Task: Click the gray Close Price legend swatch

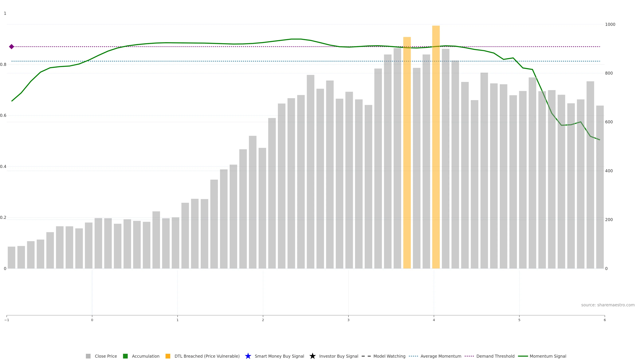Action: tap(88, 356)
